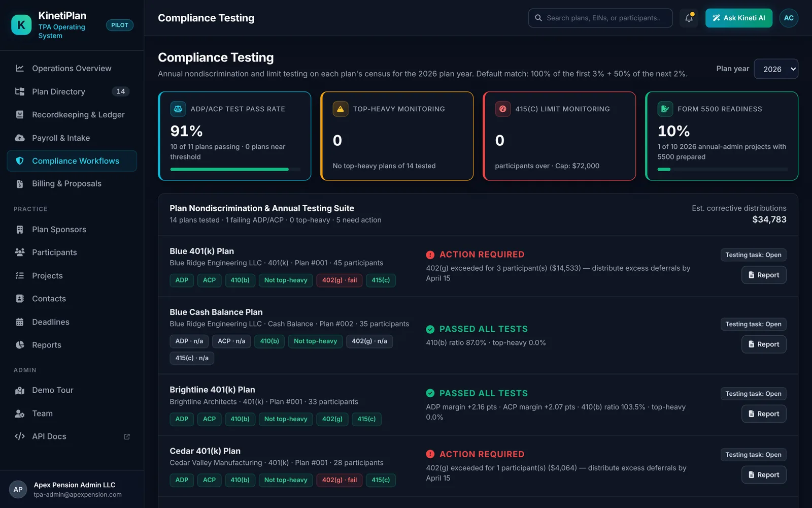Click the Team user icon
Image resolution: width=812 pixels, height=508 pixels.
click(x=20, y=414)
